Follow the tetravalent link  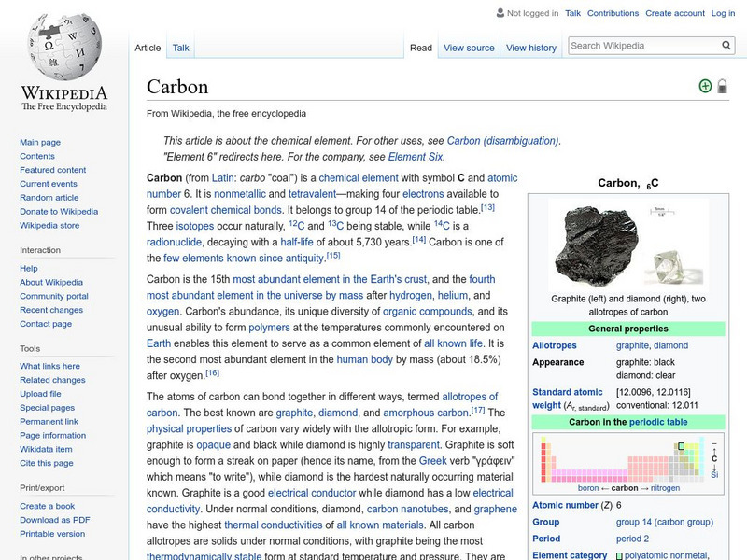point(312,194)
